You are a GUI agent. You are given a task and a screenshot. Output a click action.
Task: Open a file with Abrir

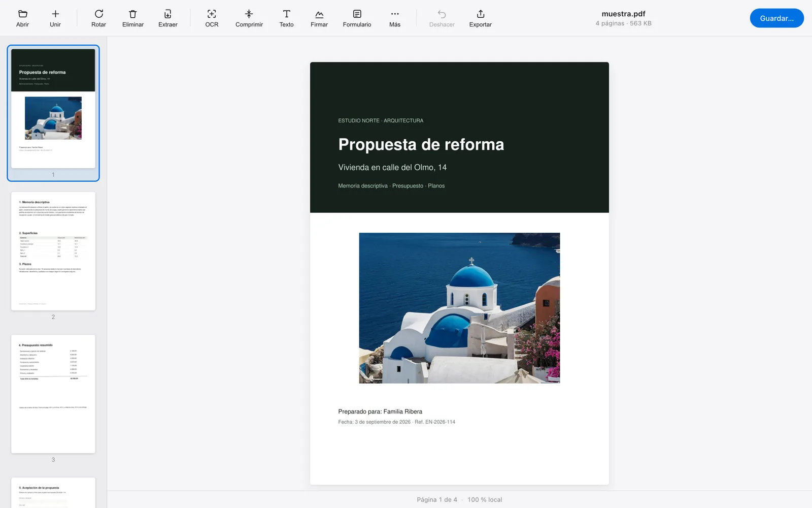22,18
